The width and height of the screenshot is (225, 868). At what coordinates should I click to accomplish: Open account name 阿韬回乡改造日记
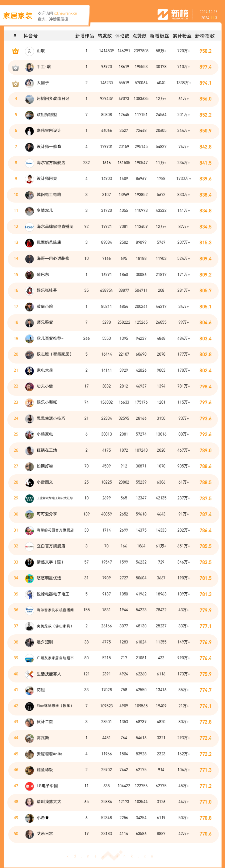coord(53,99)
